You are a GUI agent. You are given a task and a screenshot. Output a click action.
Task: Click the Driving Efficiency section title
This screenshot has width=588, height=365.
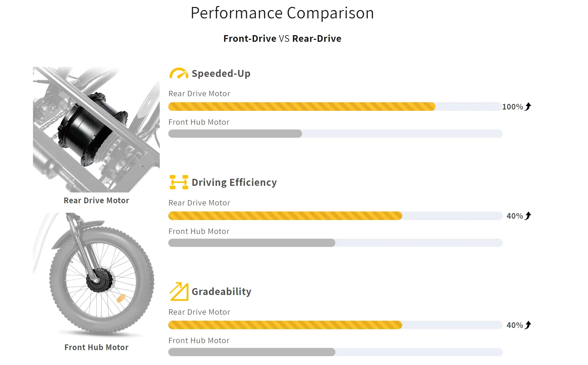click(234, 182)
